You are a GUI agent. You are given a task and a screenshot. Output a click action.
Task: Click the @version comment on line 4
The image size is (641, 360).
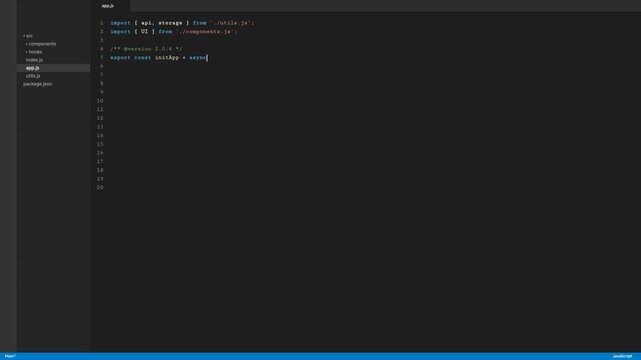click(146, 49)
